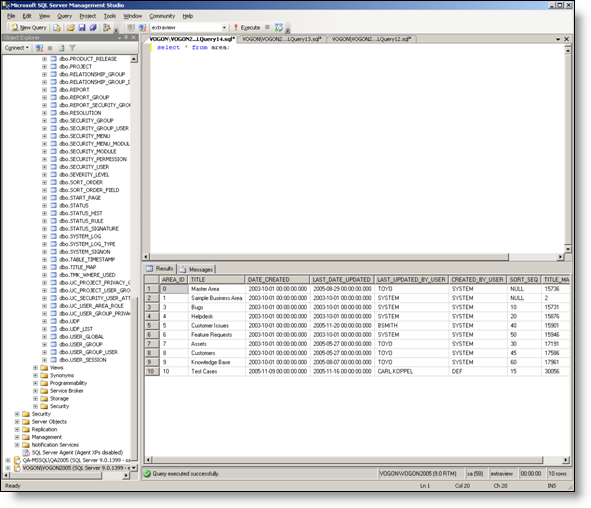Click the Cancel Executing Query stop icon
The width and height of the screenshot is (591, 508).
[267, 27]
